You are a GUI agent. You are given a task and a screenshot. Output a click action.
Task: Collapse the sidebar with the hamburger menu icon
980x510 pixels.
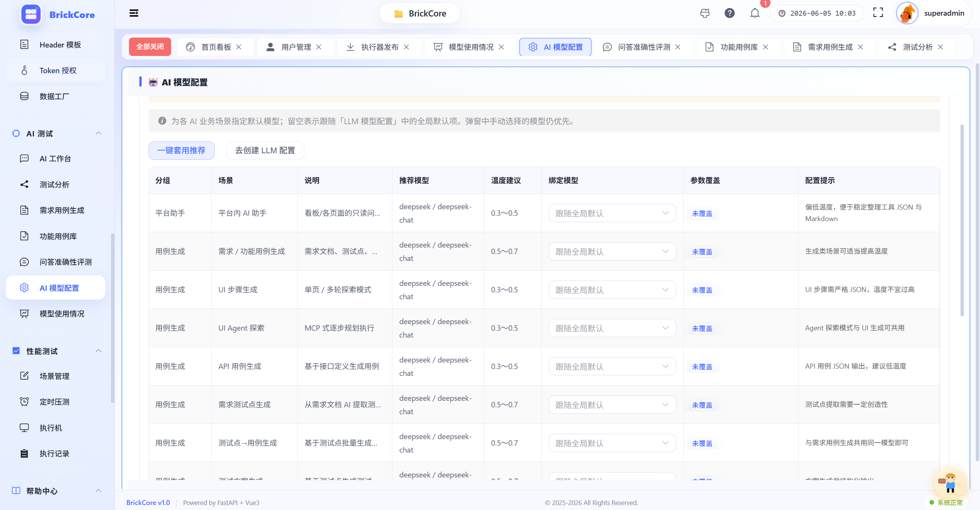(134, 13)
